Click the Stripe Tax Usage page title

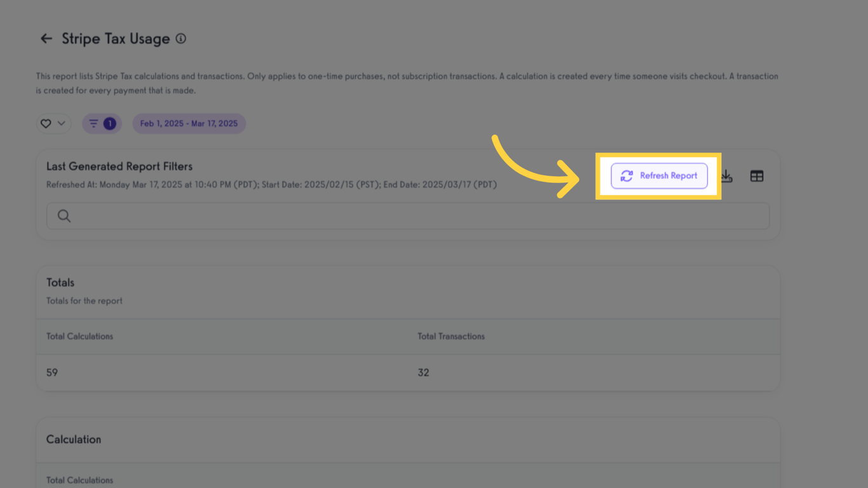(116, 39)
